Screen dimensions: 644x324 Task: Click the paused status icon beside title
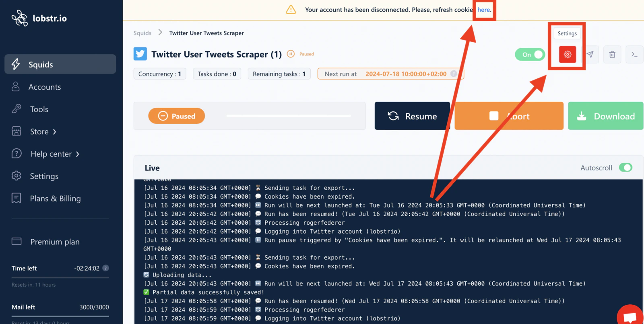(291, 54)
